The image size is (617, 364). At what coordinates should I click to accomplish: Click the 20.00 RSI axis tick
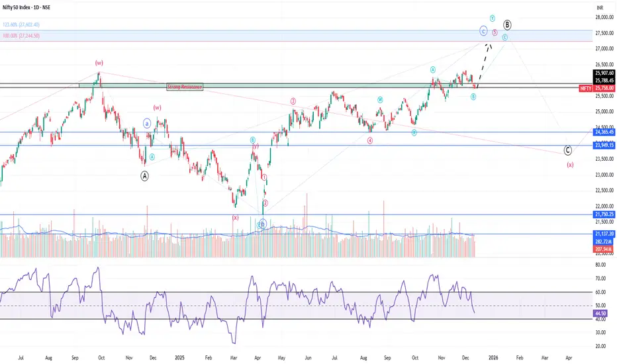(x=600, y=346)
